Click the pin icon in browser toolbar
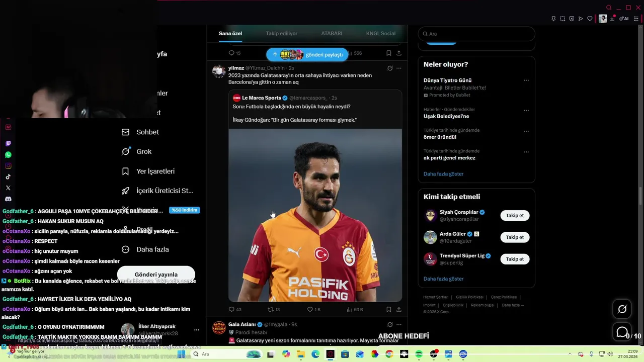The image size is (644, 362). (553, 19)
